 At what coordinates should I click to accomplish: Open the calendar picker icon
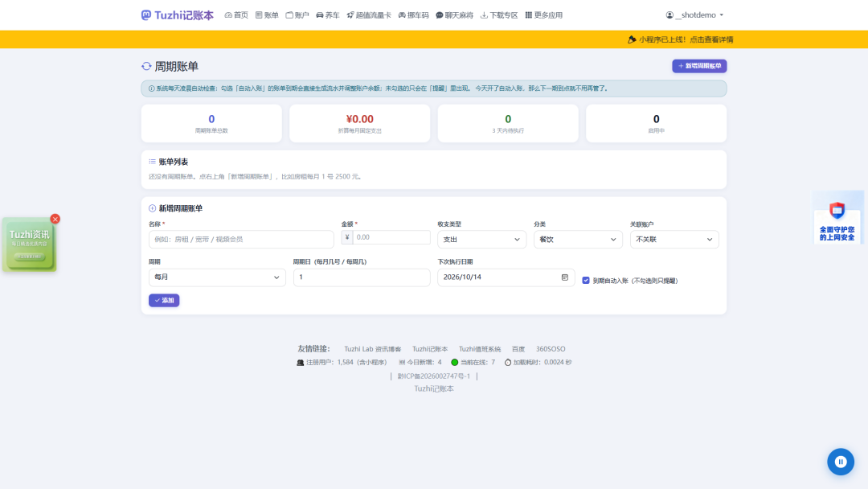pyautogui.click(x=565, y=277)
